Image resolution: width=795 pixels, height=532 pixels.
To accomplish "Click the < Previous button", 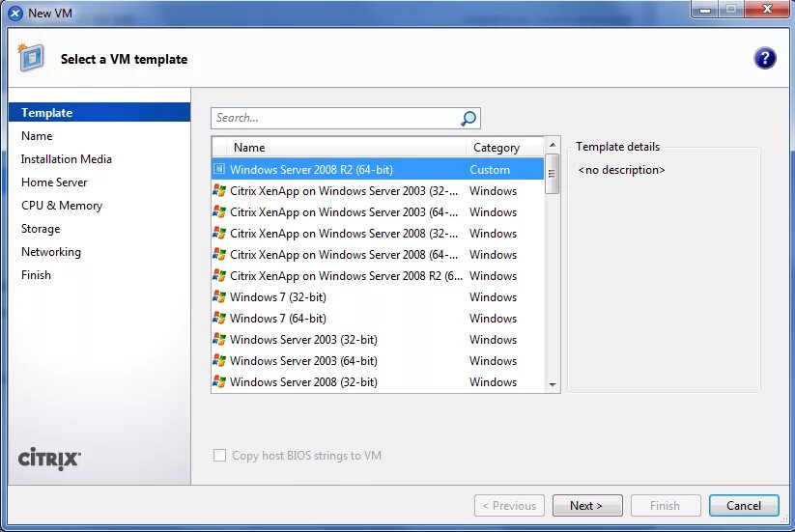I will 509,506.
